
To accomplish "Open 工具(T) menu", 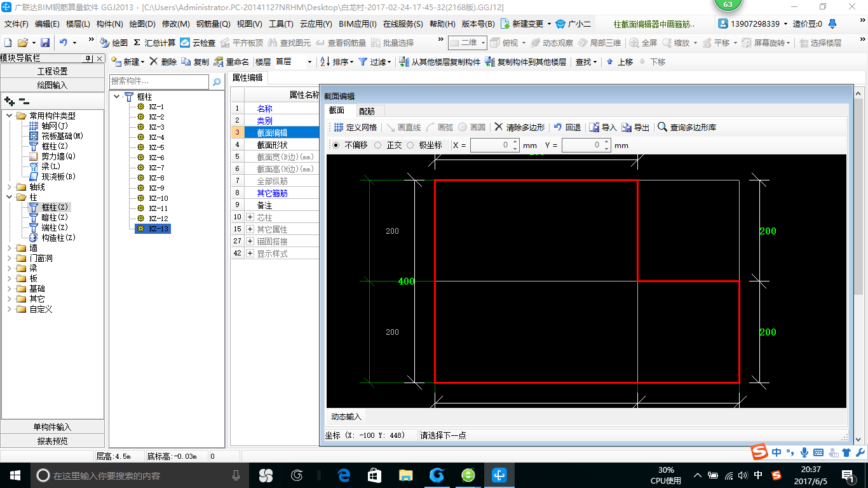I will pos(281,24).
